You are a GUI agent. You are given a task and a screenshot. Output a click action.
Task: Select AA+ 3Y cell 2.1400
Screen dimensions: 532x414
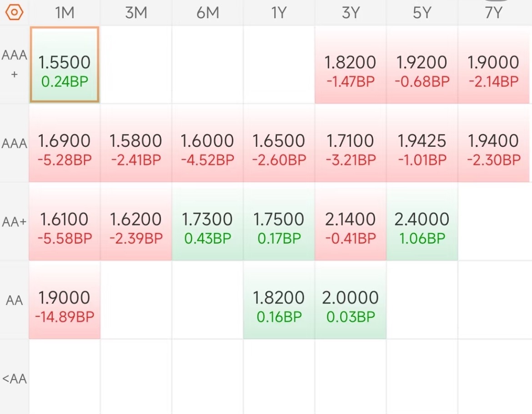[351, 221]
